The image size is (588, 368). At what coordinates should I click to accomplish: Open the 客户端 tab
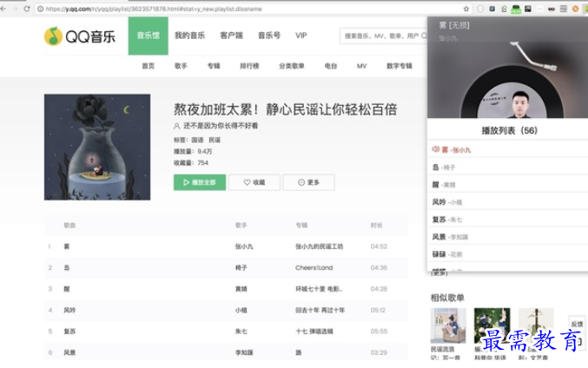(231, 36)
